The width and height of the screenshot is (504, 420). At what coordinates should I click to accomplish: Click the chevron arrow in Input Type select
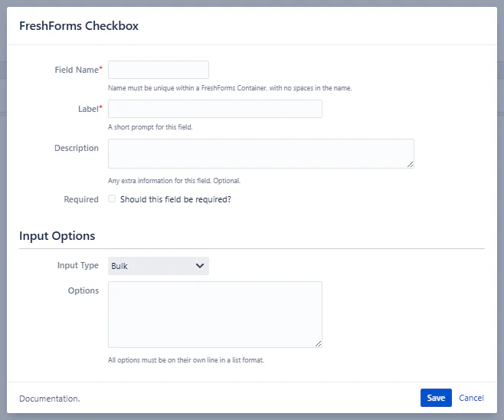[200, 266]
